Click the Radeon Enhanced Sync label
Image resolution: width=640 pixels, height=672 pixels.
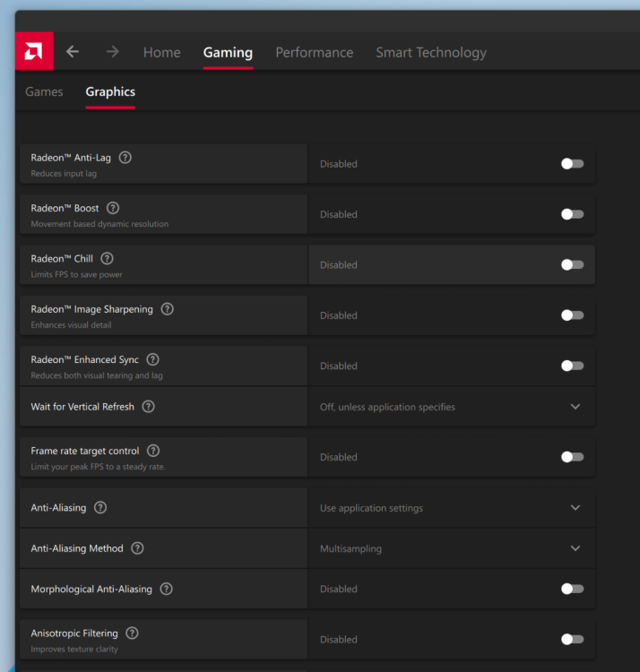coord(85,359)
